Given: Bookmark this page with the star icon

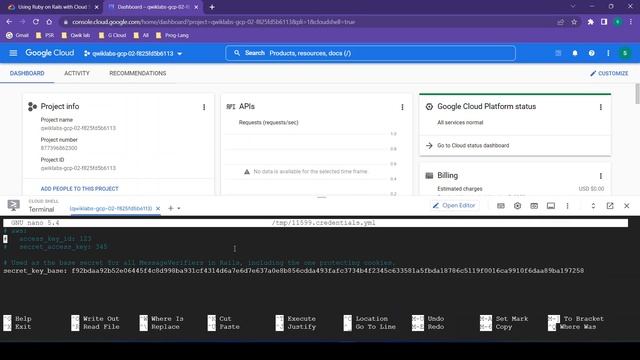Looking at the screenshot, I should coord(574,22).
